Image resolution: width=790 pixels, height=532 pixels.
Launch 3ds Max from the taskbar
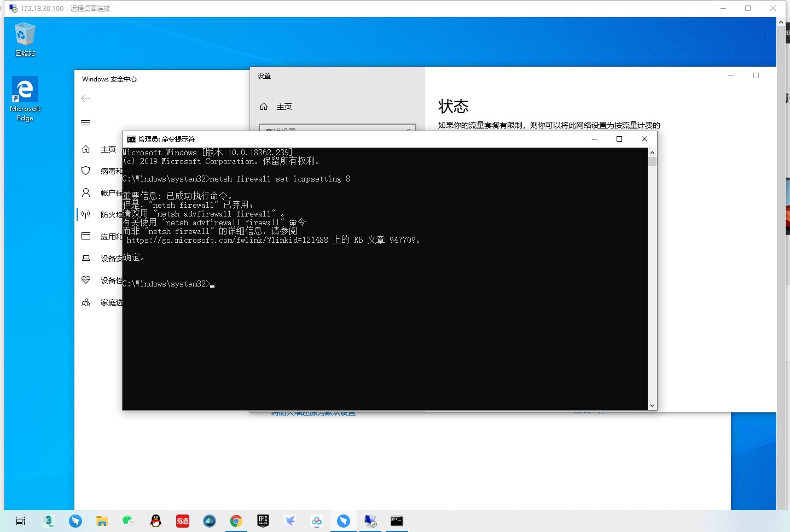49,521
